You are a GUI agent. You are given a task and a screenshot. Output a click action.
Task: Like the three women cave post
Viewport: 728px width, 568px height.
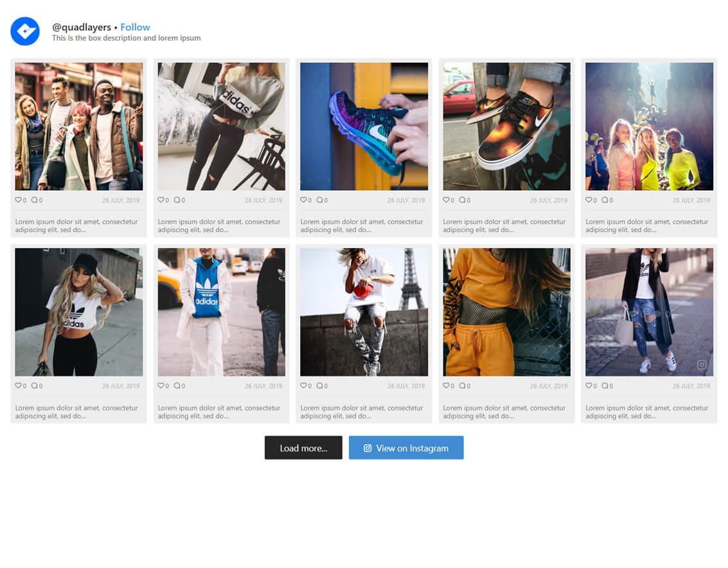(x=589, y=200)
